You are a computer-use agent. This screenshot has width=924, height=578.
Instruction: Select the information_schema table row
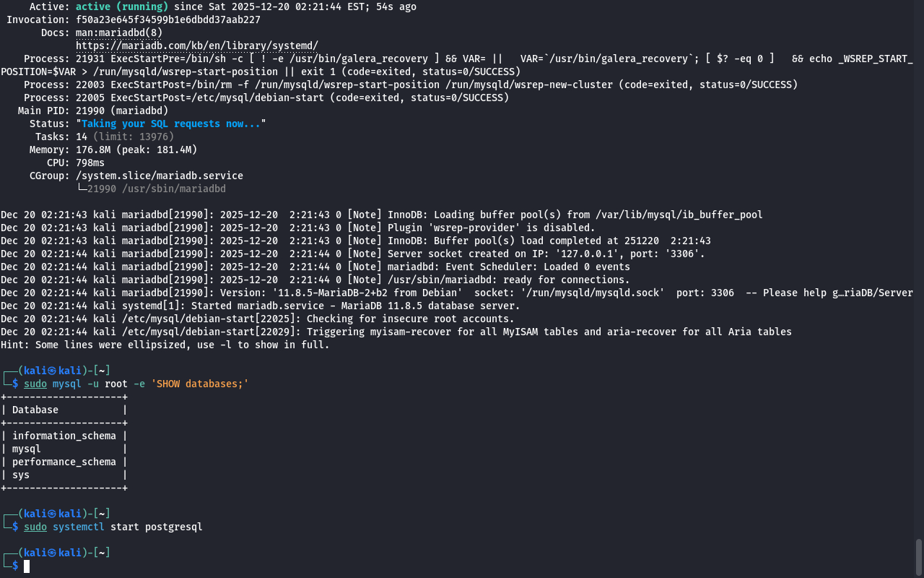64,436
